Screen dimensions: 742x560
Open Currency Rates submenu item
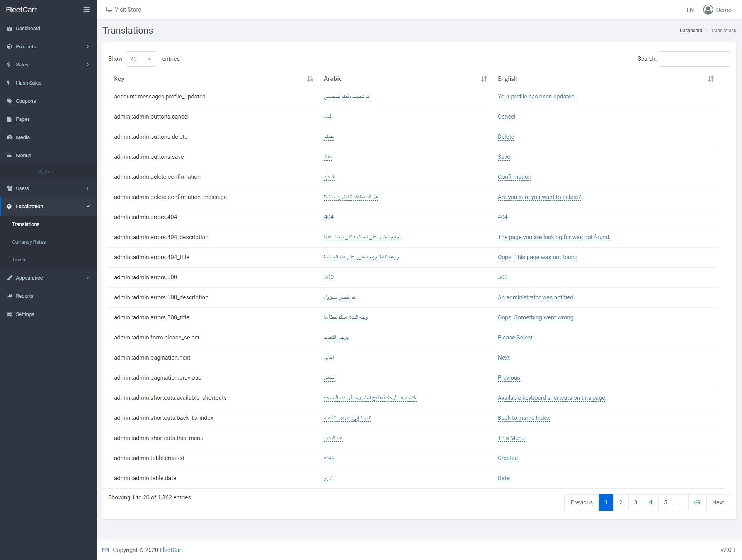pos(29,242)
